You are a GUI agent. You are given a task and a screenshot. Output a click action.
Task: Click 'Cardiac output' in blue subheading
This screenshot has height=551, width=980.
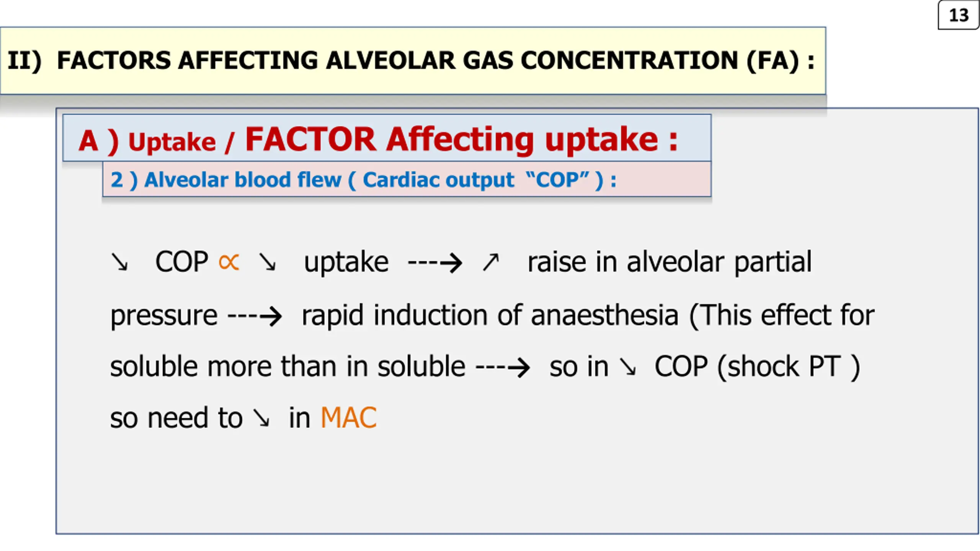[x=438, y=179]
